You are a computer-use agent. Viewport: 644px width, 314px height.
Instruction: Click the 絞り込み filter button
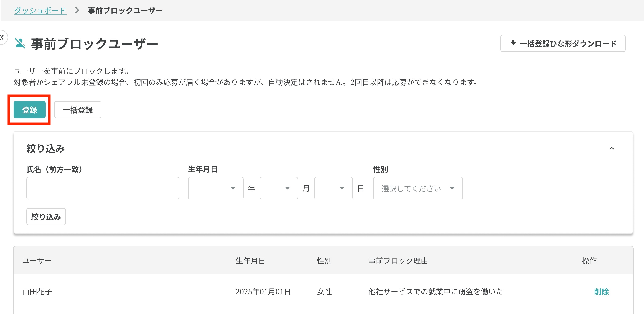point(46,217)
